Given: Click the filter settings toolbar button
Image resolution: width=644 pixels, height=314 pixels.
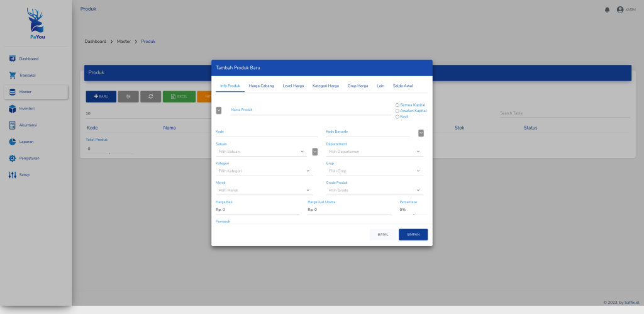Looking at the screenshot, I should (128, 96).
